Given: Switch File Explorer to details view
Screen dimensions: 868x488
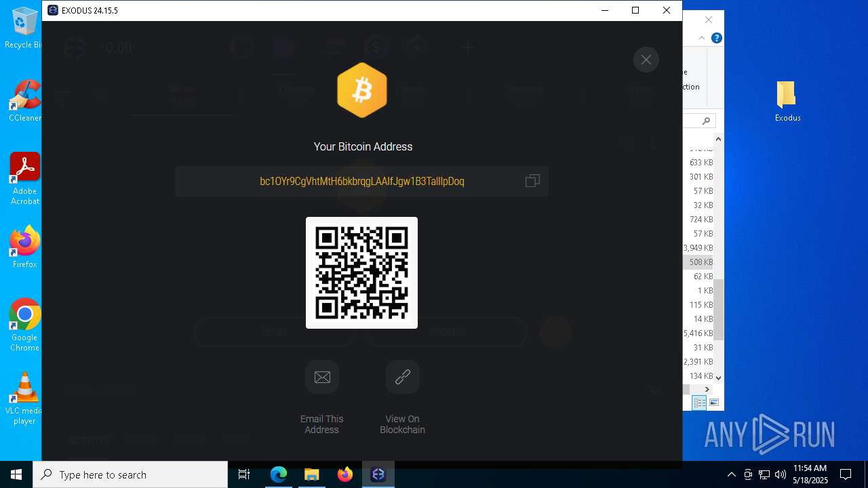Looking at the screenshot, I should pos(699,403).
